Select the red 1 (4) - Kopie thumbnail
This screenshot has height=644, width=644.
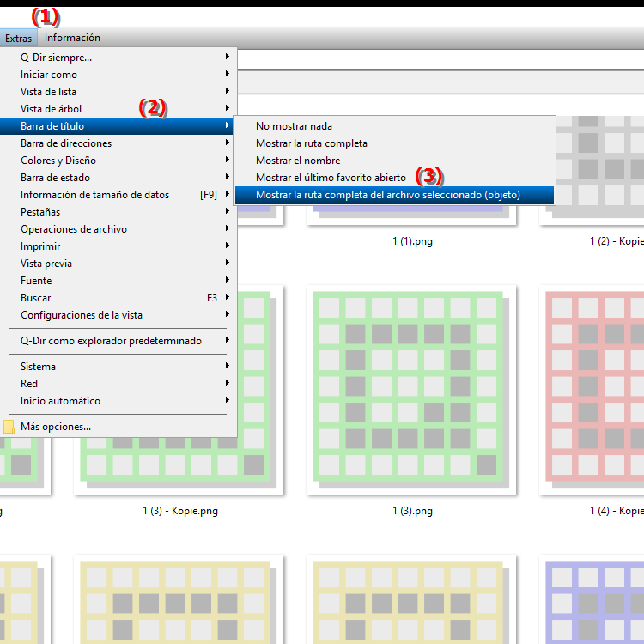pos(592,390)
